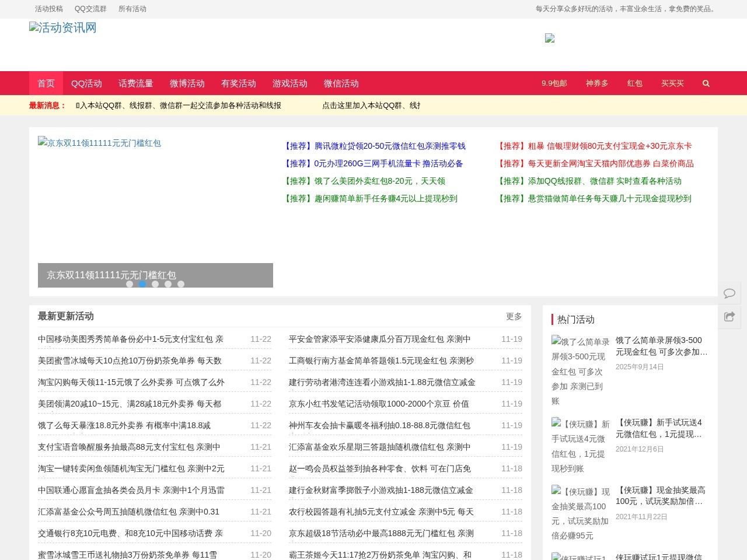
Task: Click 现金抽奖最高100元 thumbnail image
Action: (x=581, y=513)
